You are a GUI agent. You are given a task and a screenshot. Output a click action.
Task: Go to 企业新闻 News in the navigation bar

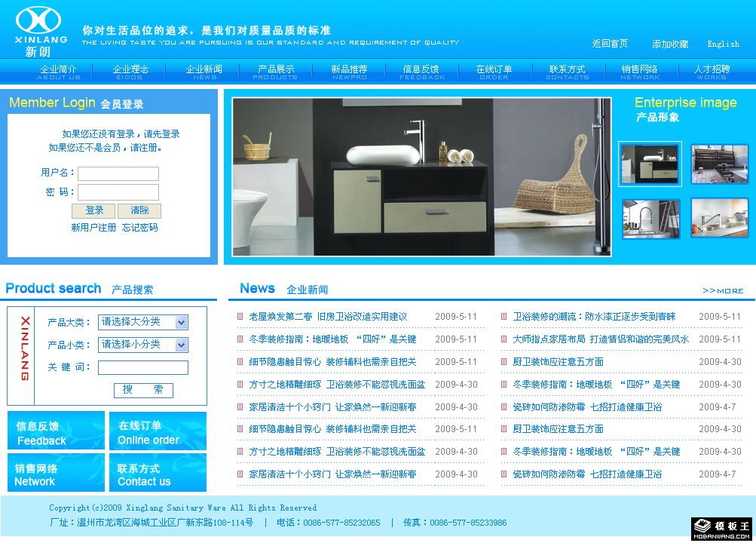[204, 72]
